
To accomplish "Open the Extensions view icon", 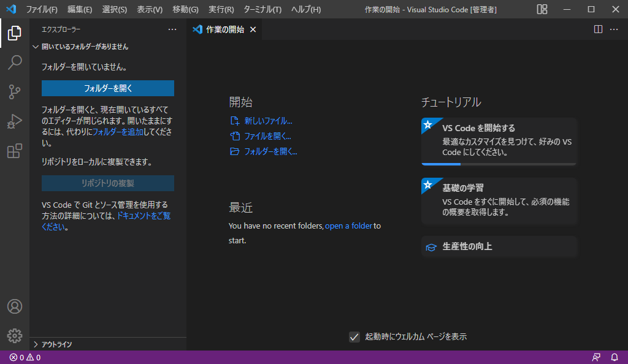I will click(15, 151).
